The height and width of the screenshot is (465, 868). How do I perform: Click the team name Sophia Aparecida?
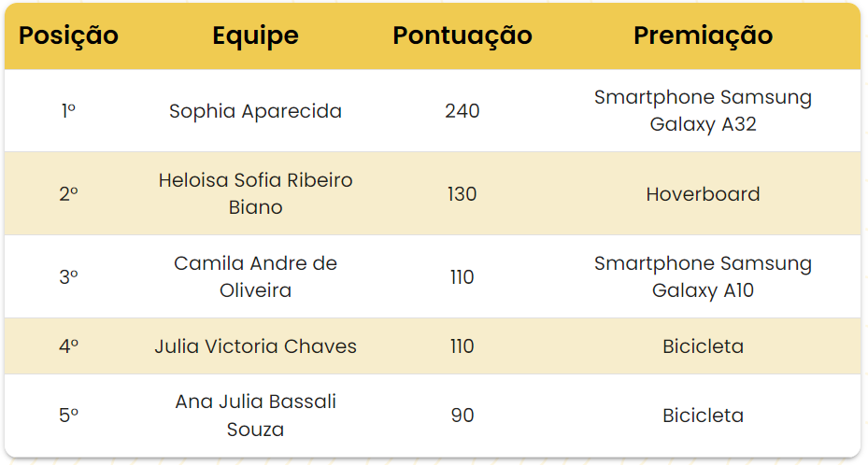click(x=255, y=111)
